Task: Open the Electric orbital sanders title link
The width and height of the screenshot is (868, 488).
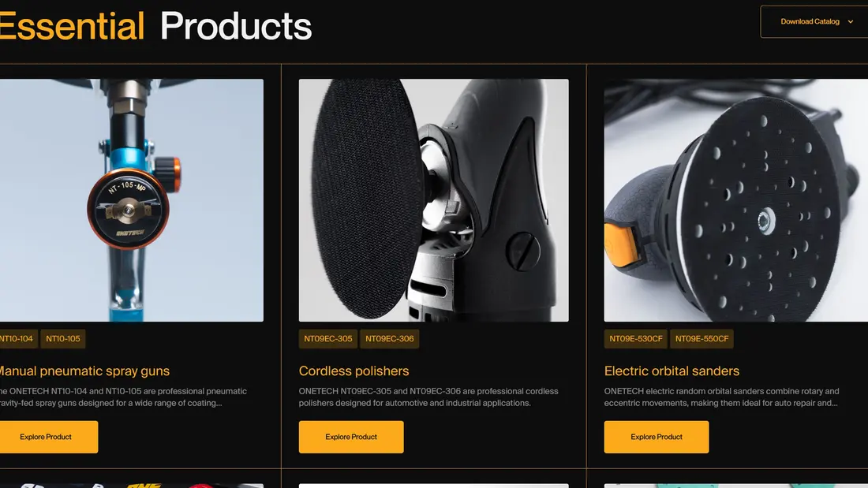Action: pyautogui.click(x=672, y=371)
